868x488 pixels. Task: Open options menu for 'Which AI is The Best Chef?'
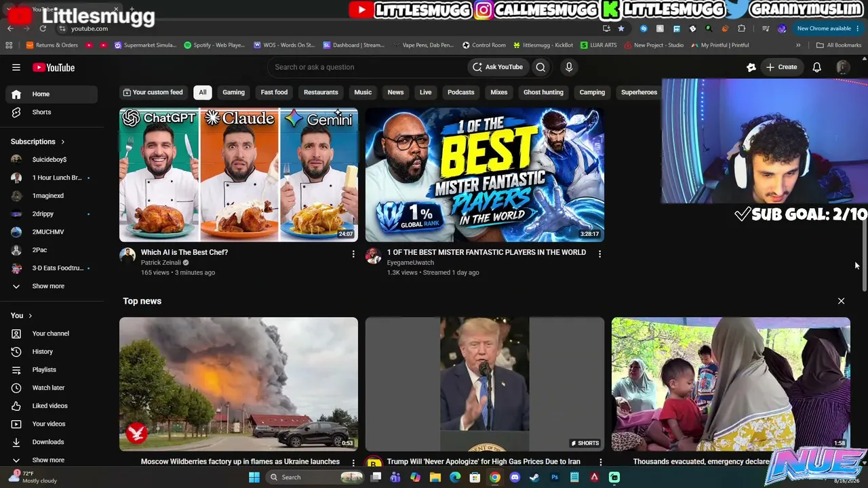(353, 253)
